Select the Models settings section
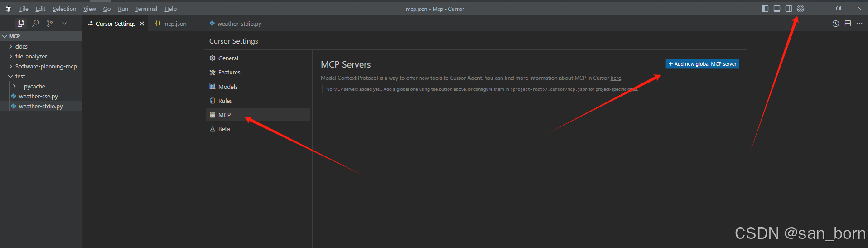Image resolution: width=868 pixels, height=248 pixels. [258, 87]
